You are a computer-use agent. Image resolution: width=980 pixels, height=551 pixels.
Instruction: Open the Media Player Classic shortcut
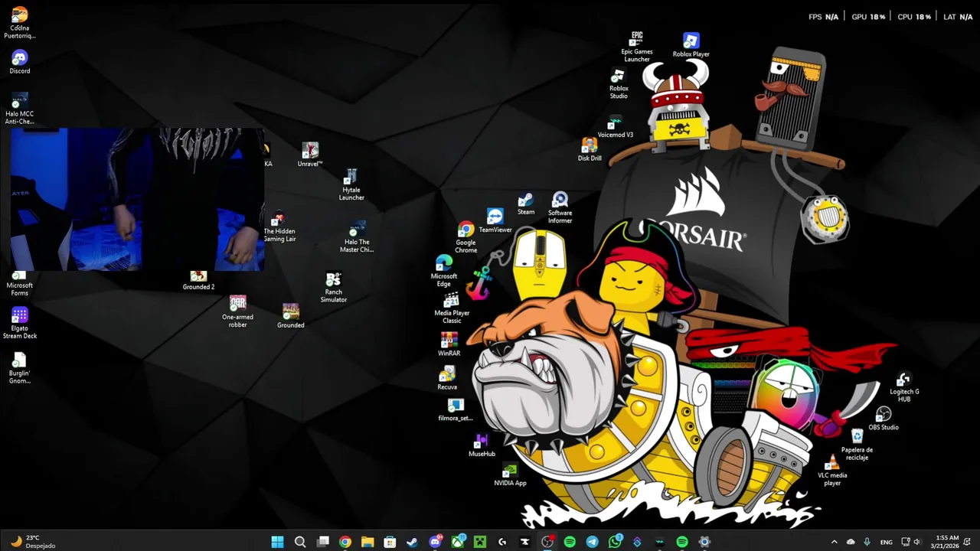[452, 308]
